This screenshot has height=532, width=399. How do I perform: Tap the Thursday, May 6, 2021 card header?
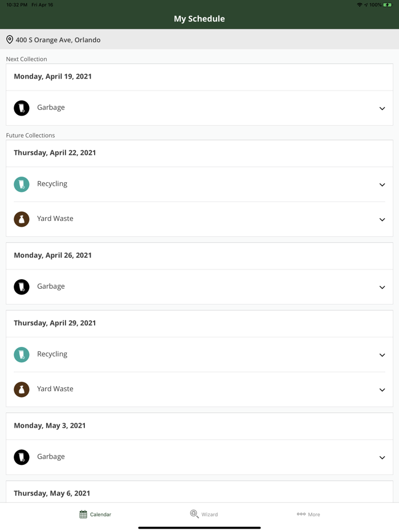coord(52,493)
